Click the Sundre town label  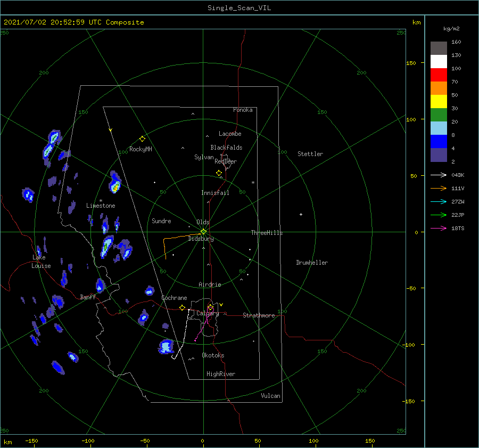(161, 221)
